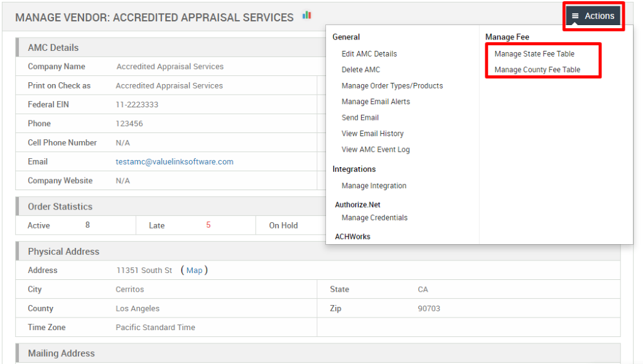Open the bar chart icon beside vendor title

pos(306,15)
